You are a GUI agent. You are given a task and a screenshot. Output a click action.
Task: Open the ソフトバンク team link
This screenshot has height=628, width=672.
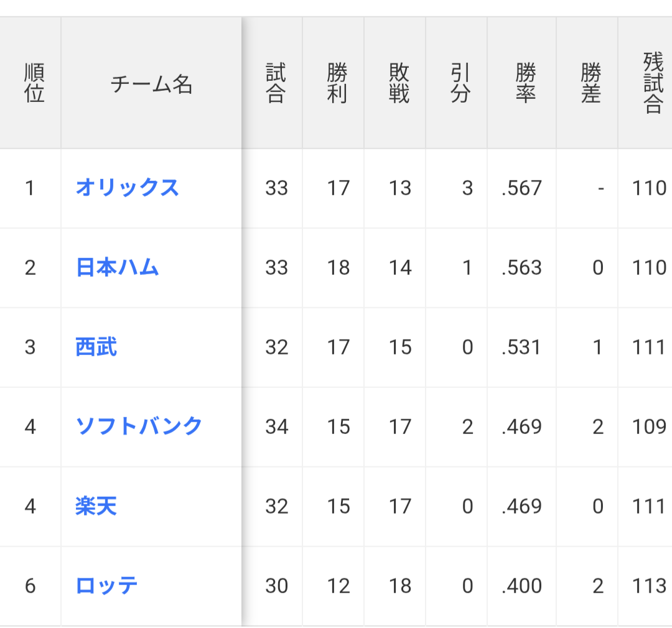(138, 427)
